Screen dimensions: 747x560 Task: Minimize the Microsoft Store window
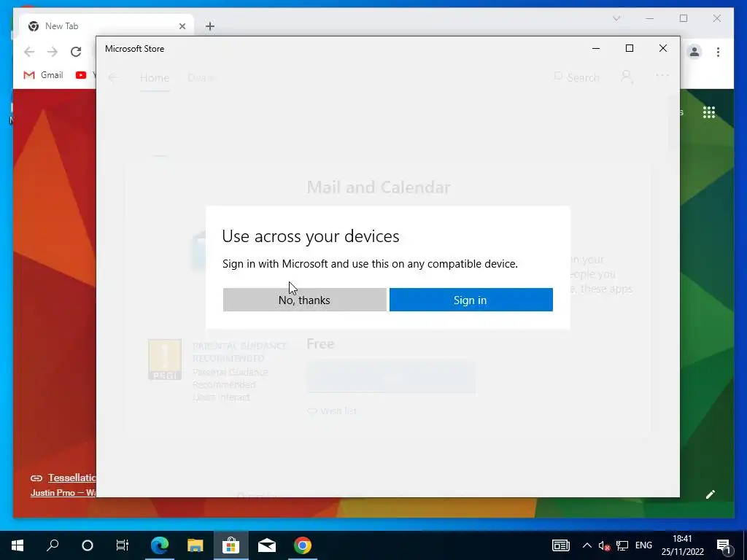(x=595, y=48)
